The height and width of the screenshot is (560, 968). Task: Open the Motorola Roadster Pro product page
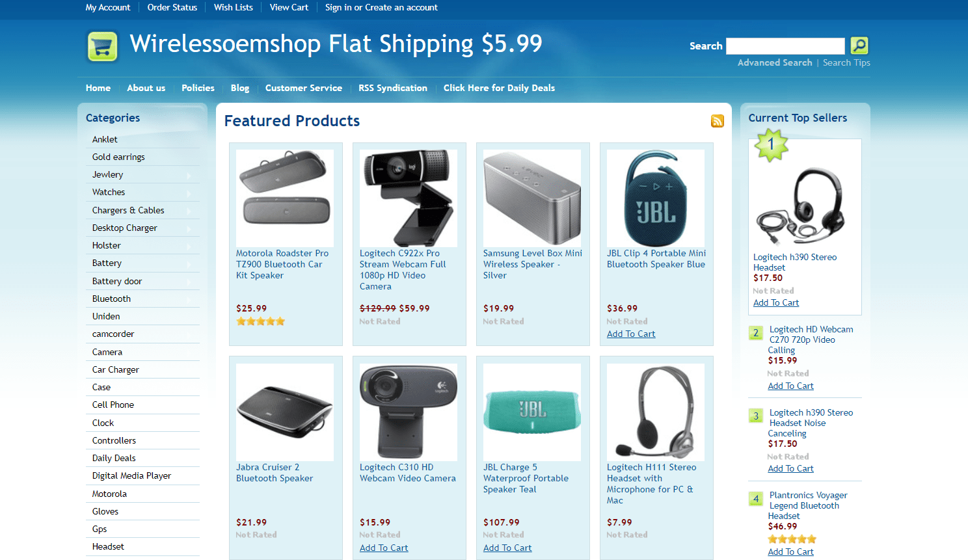(284, 264)
